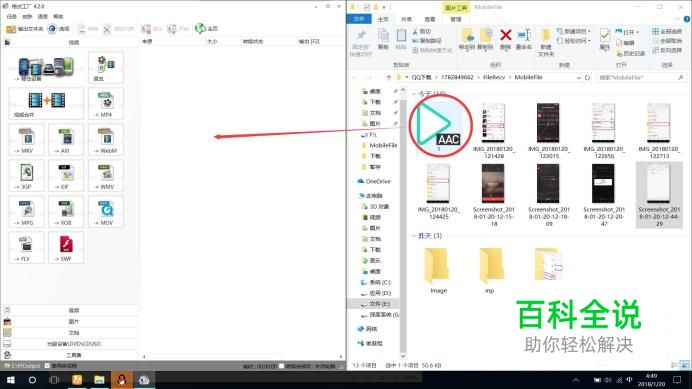Click the 属性 properties icon in Explorer ribbon
The image size is (692, 389).
(605, 39)
